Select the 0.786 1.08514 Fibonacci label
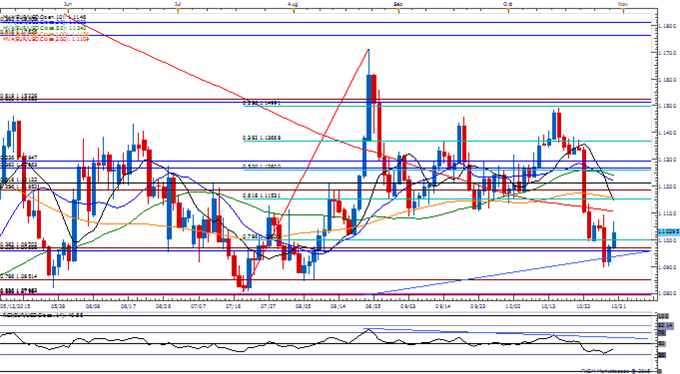 19,276
